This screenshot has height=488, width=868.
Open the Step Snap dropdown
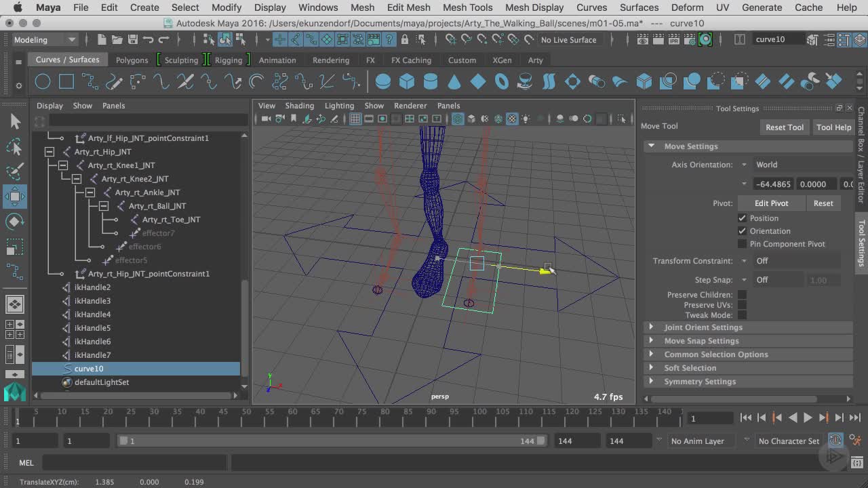[744, 280]
